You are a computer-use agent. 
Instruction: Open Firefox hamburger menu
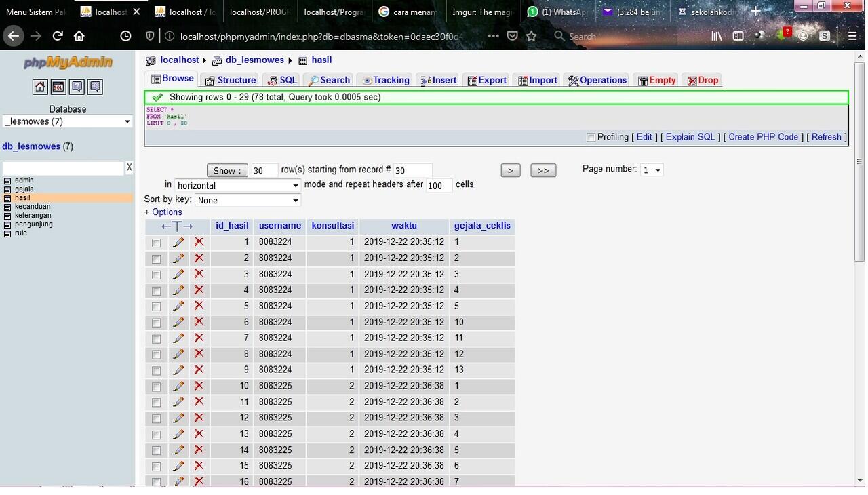coord(853,36)
